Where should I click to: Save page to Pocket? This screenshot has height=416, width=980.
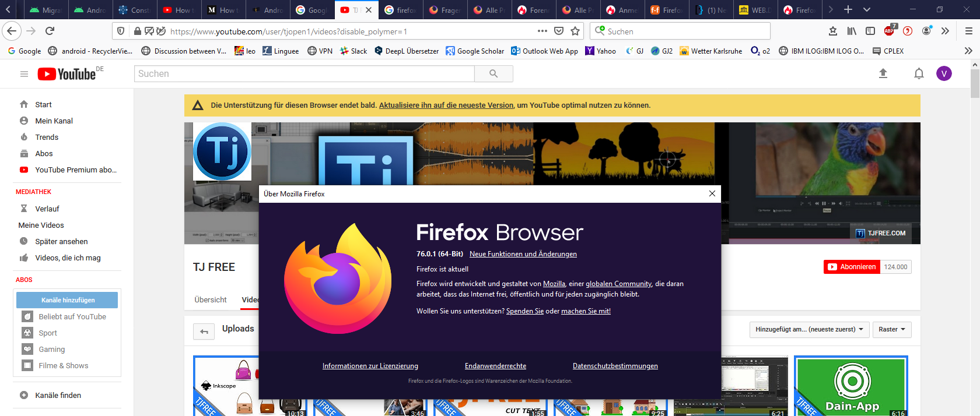tap(559, 31)
